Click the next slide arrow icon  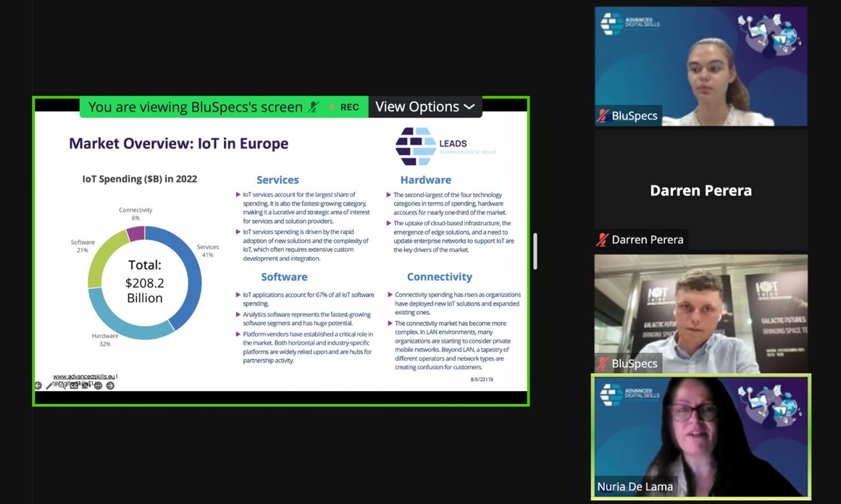click(110, 386)
